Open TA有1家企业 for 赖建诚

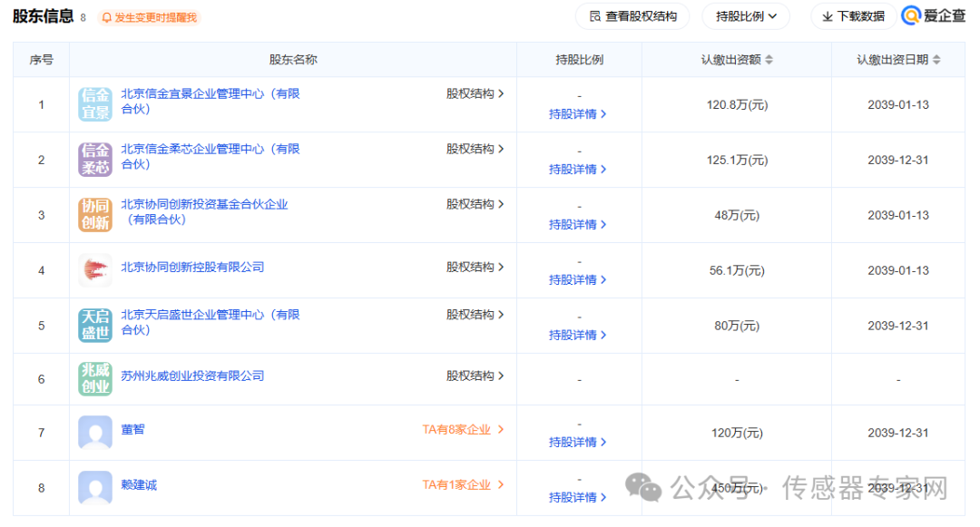463,484
